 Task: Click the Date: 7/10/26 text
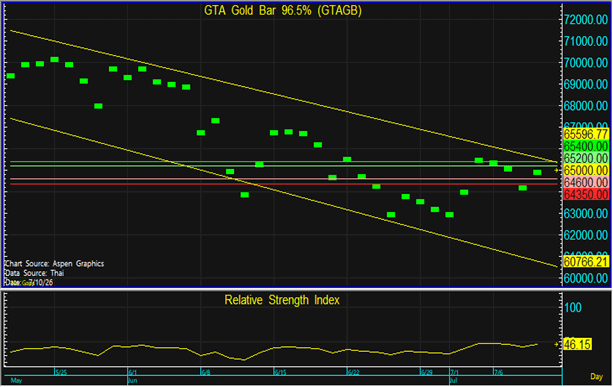coord(29,282)
